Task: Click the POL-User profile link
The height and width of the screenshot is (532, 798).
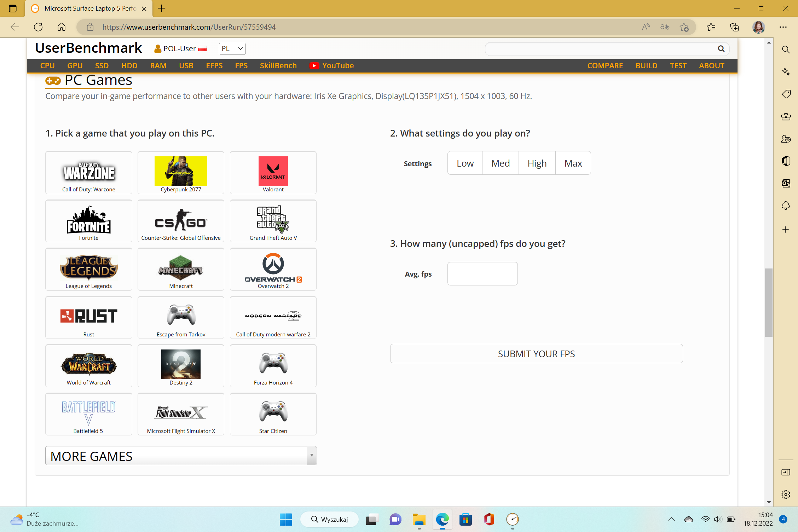Action: [180, 49]
